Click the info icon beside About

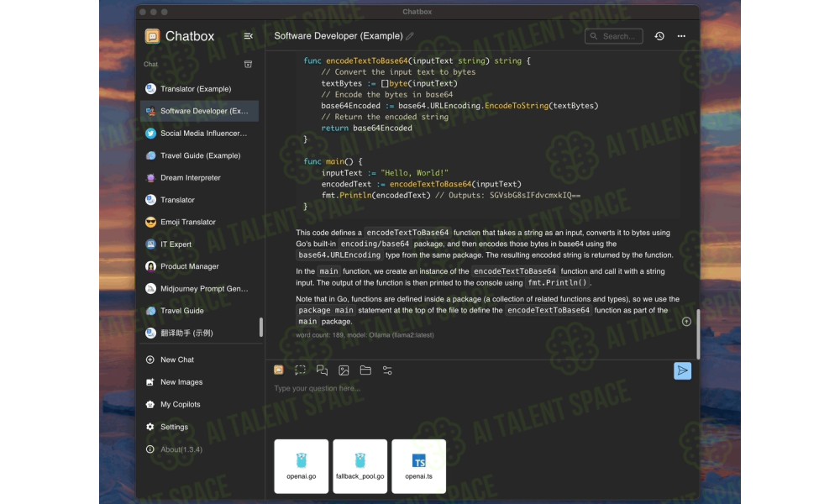(x=150, y=449)
